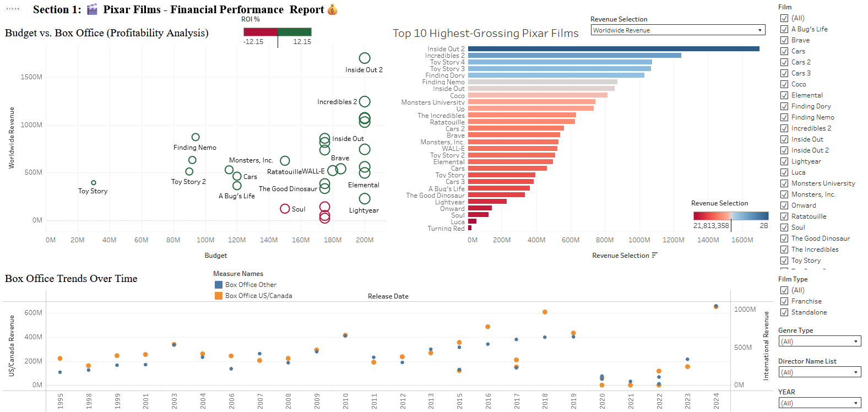
Task: Click the Revenue Selection color gradient legend
Action: pos(731,216)
